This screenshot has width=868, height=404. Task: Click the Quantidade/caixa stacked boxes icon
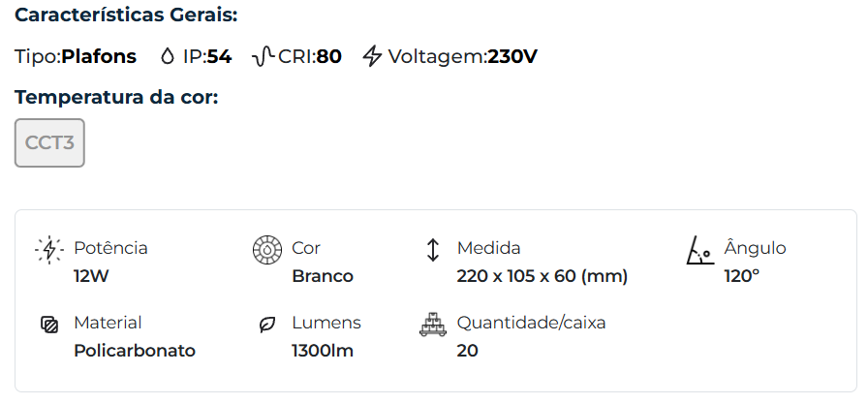432,324
